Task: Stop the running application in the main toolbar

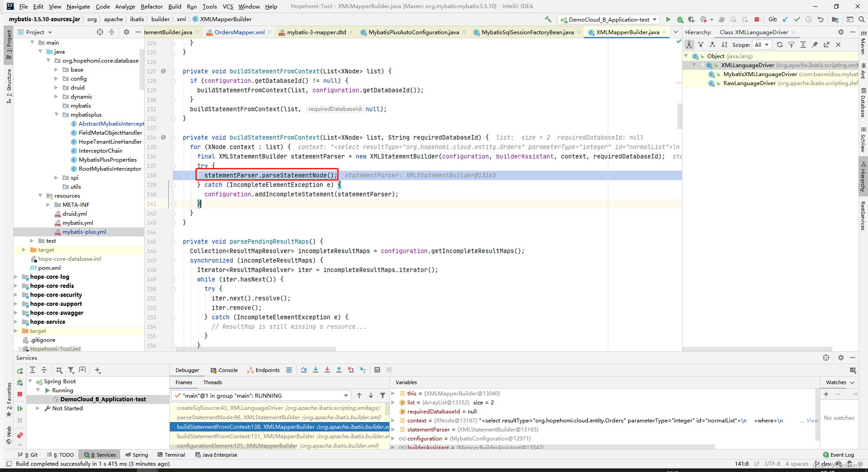Action: point(757,19)
